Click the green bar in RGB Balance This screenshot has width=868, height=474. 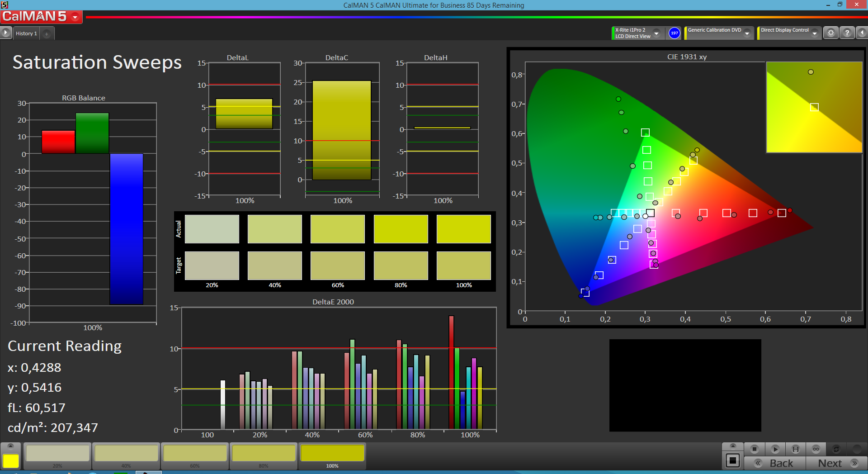click(x=92, y=133)
